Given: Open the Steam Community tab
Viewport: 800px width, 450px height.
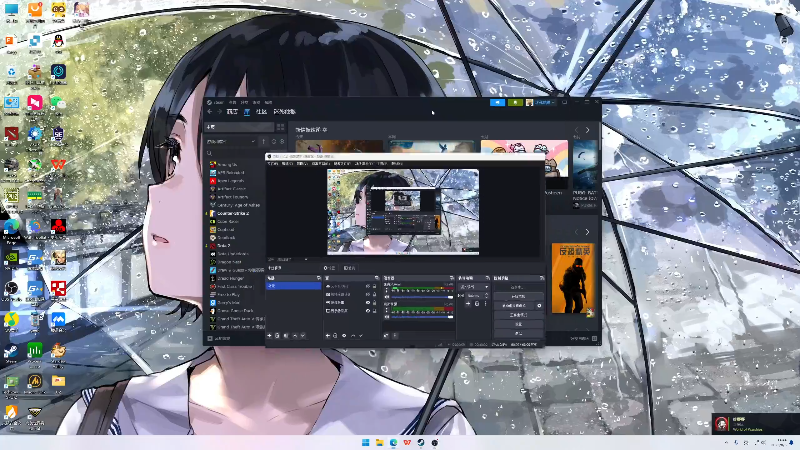Looking at the screenshot, I should [x=261, y=111].
